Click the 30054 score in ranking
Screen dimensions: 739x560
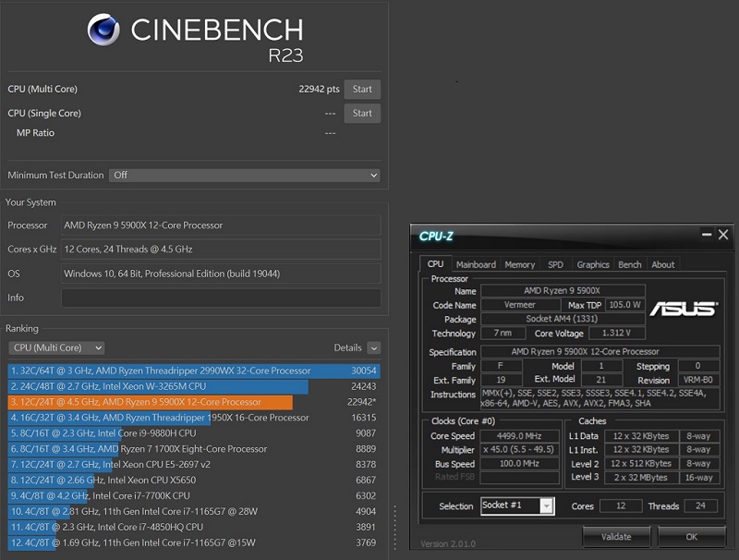pos(364,371)
